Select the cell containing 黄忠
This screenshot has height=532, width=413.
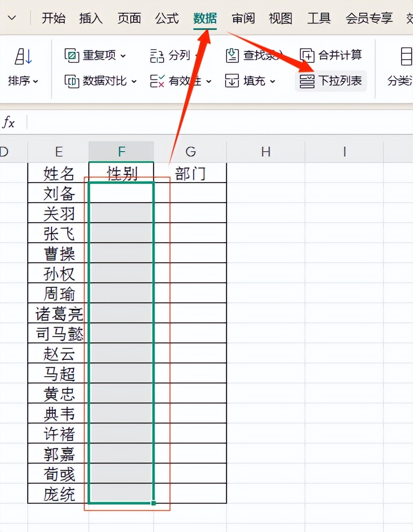pyautogui.click(x=58, y=393)
